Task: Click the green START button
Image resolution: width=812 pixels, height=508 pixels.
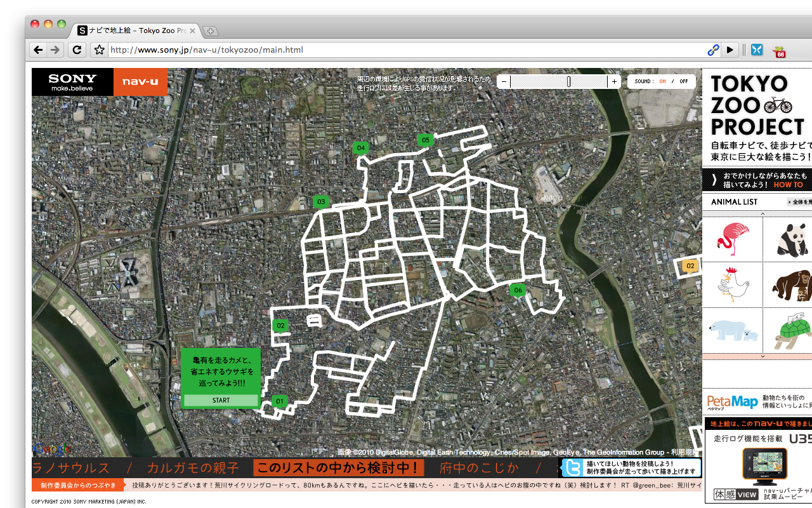Action: coord(221,400)
